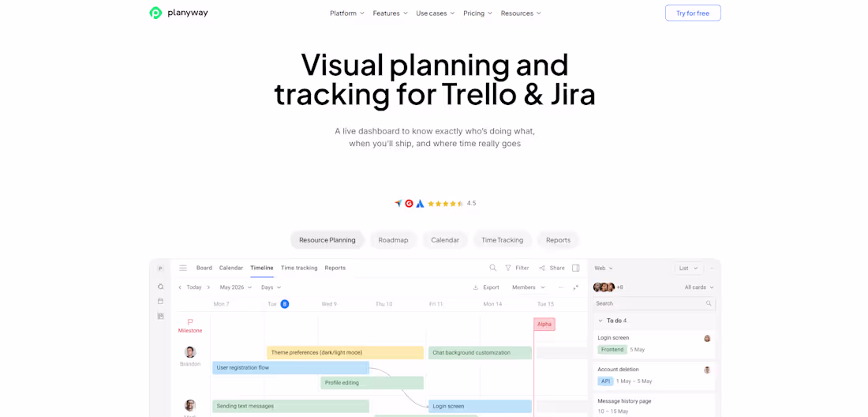Click the Export download icon
This screenshot has width=868, height=417.
click(x=476, y=287)
